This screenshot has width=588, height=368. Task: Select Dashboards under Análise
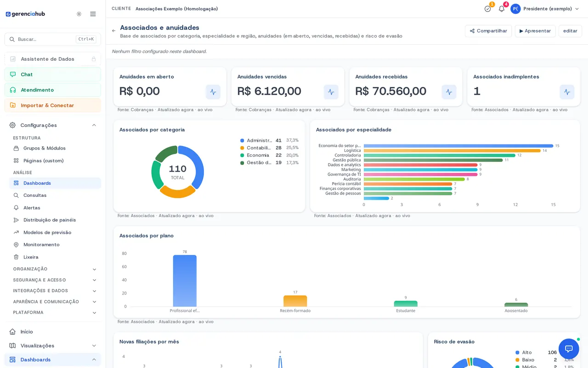pyautogui.click(x=55, y=183)
